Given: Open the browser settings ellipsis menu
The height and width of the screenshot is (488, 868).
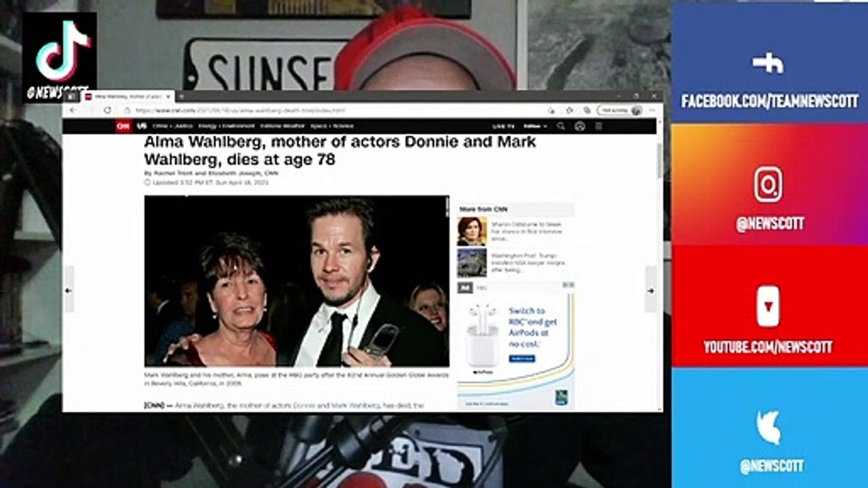Looking at the screenshot, I should point(652,110).
